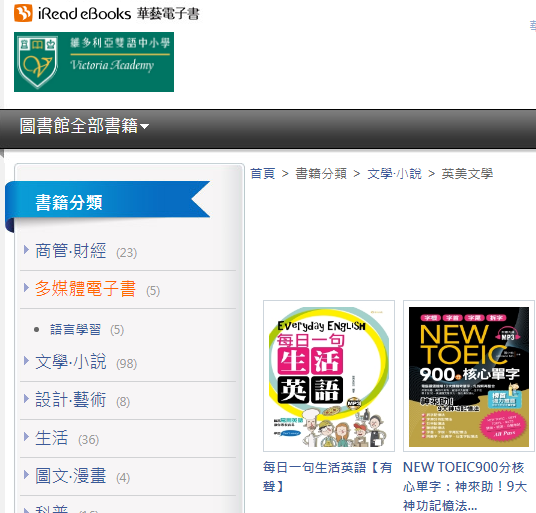The width and height of the screenshot is (536, 513).
Task: Click 文學·小說 in the breadcrumb
Action: [x=394, y=174]
